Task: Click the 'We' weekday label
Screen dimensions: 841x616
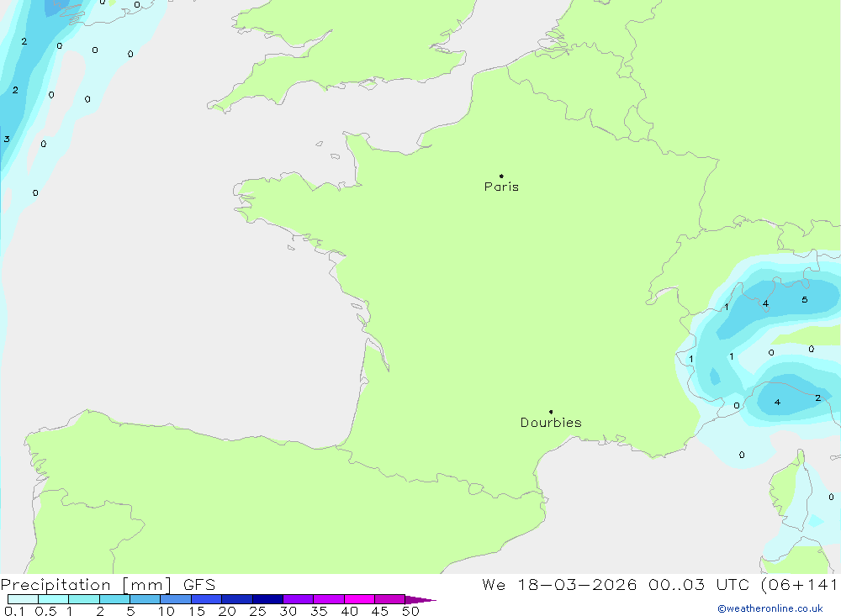Action: point(494,584)
